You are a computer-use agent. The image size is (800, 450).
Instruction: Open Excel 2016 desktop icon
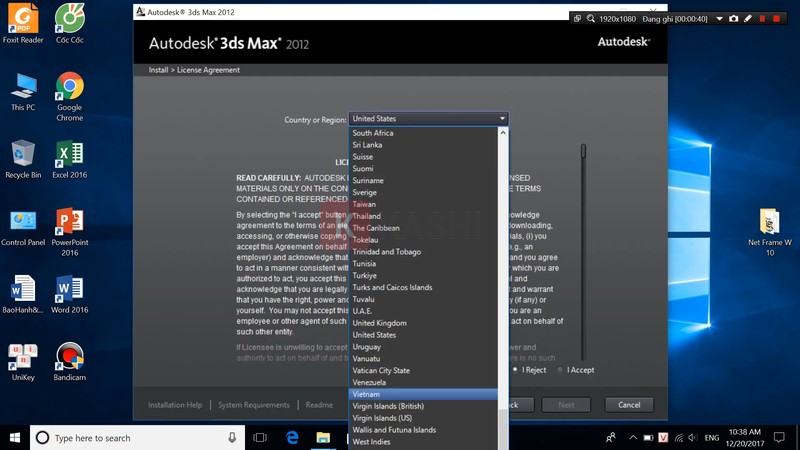pos(69,155)
